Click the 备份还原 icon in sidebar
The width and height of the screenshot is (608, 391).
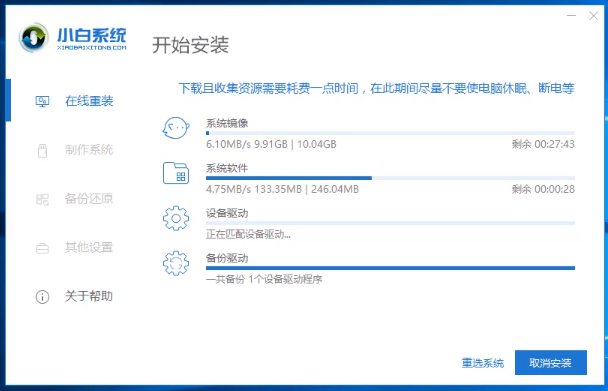tap(42, 199)
